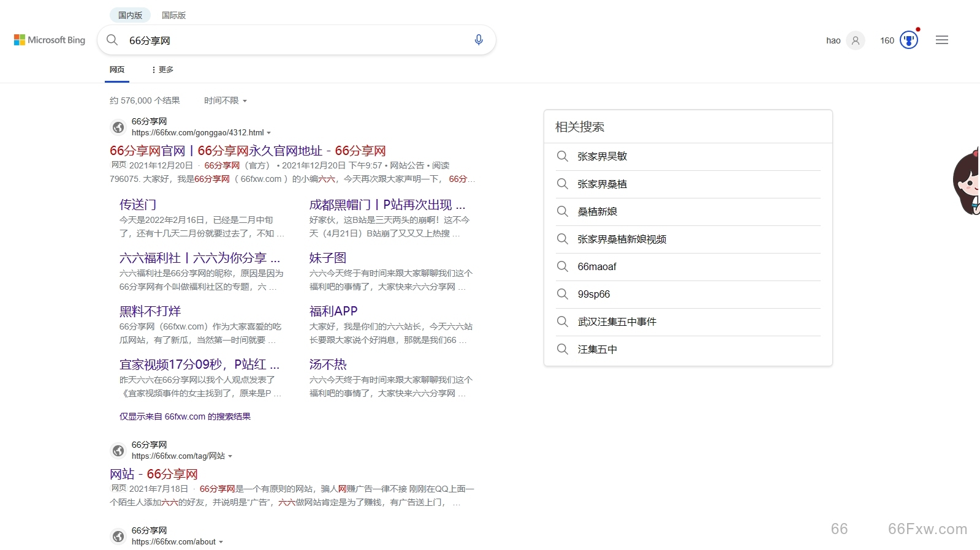This screenshot has height=550, width=980.
Task: Click search icon next to 桑植新娘
Action: pos(562,211)
